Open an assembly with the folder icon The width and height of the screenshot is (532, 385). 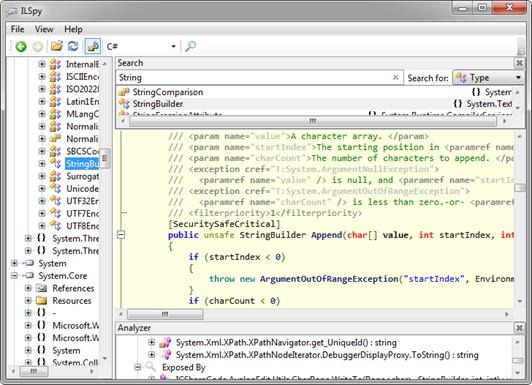57,46
